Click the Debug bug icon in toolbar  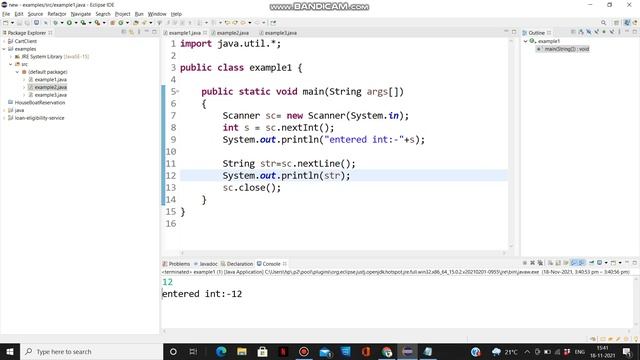click(x=56, y=23)
